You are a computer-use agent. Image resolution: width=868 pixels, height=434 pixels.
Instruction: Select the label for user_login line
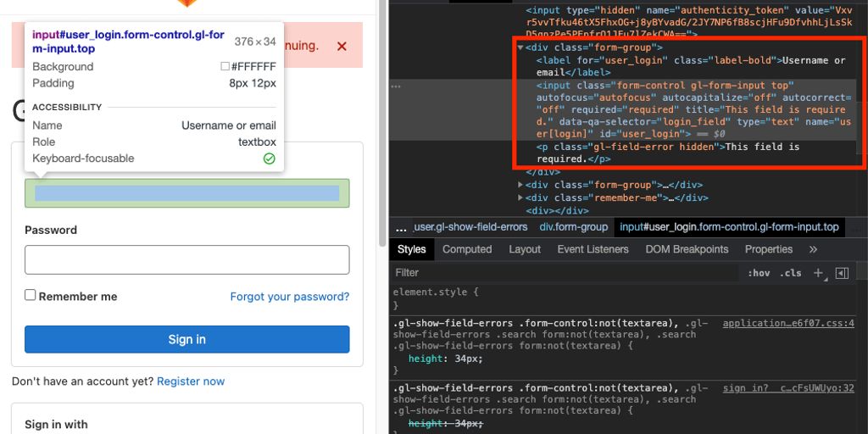tap(690, 66)
